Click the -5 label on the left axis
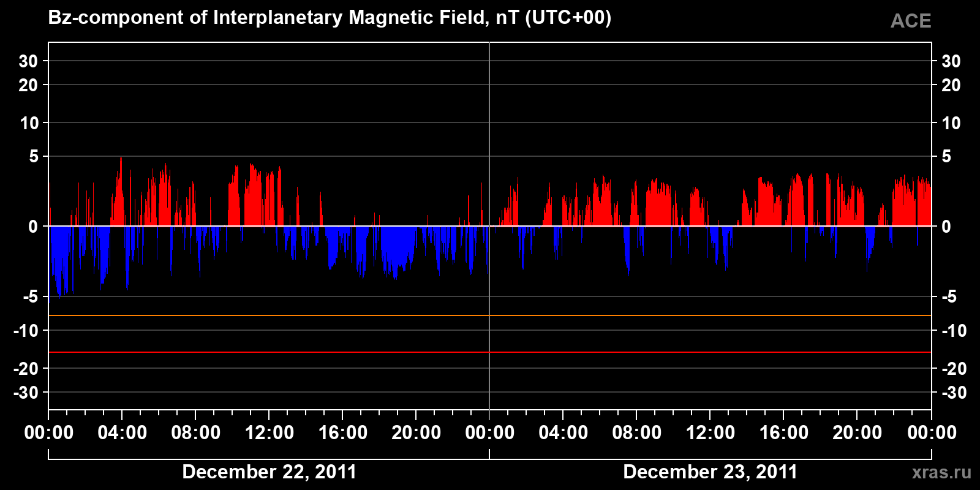 (x=31, y=297)
